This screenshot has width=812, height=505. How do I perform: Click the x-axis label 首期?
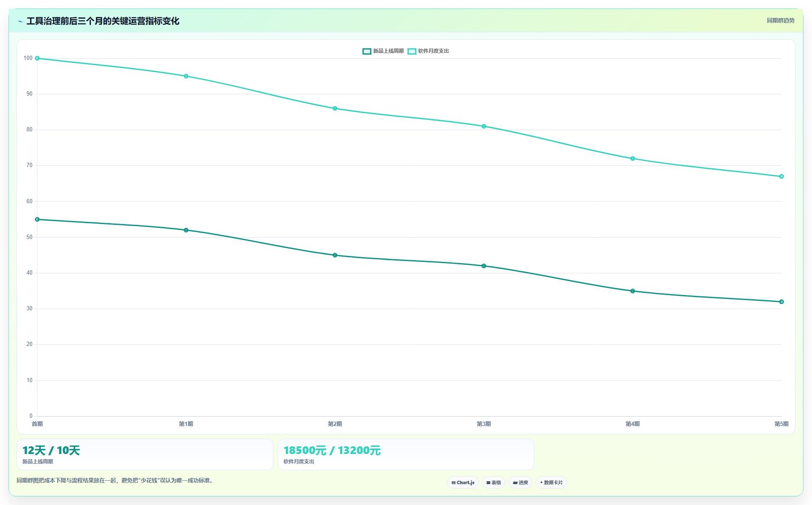click(x=37, y=424)
